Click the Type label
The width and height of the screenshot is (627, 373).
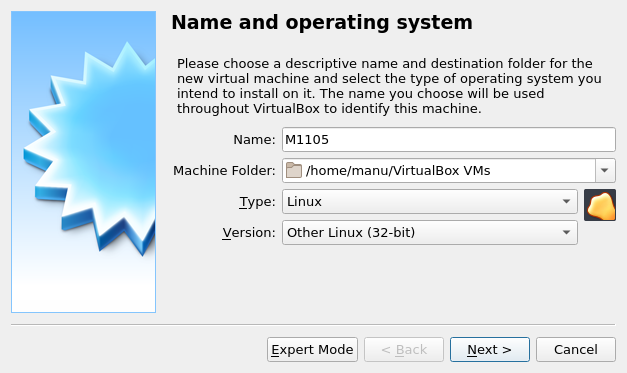click(x=258, y=202)
